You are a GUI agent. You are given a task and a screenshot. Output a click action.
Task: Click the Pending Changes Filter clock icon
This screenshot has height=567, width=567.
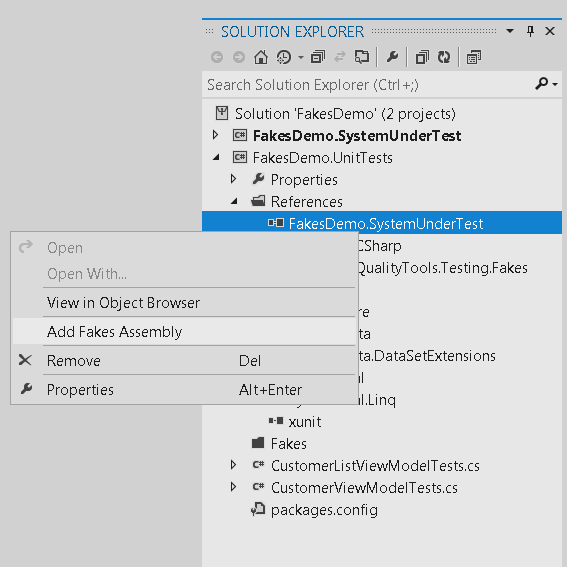[284, 57]
